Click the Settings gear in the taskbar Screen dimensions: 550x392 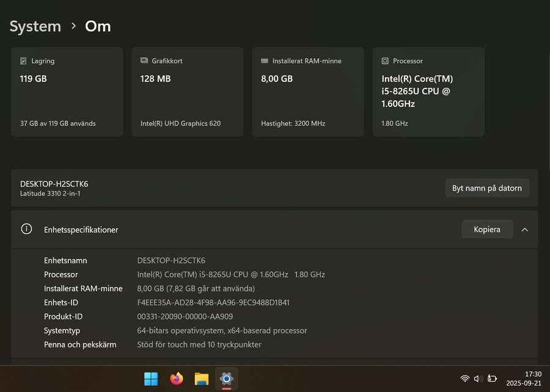tap(227, 379)
